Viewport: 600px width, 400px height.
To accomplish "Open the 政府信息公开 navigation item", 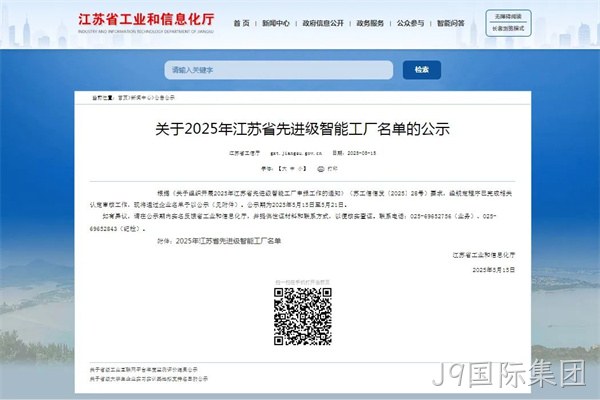I will pyautogui.click(x=323, y=23).
